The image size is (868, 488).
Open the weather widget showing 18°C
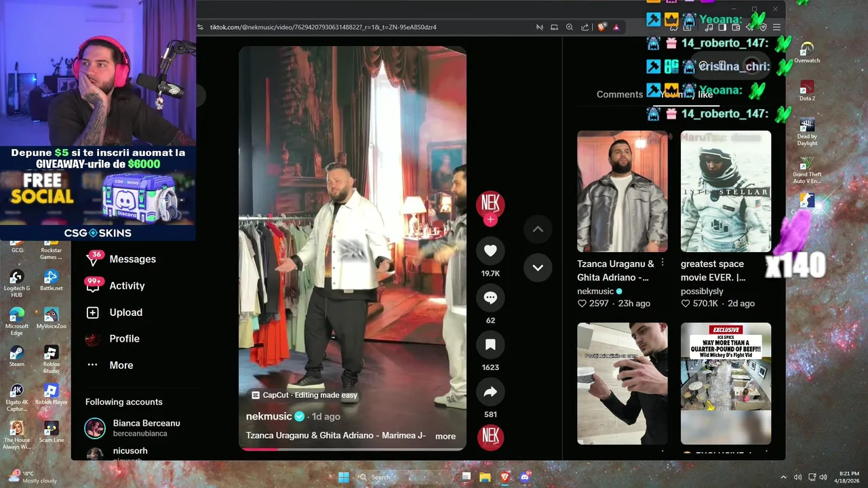click(33, 477)
